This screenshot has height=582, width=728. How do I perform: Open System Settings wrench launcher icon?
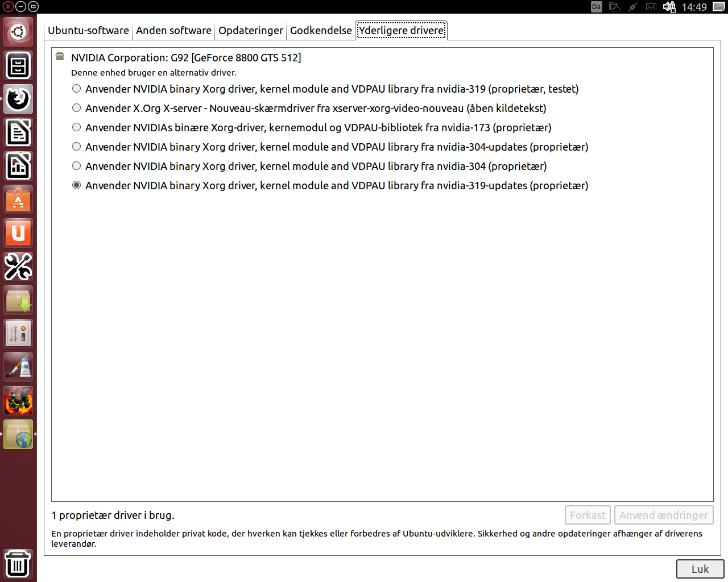click(x=18, y=267)
